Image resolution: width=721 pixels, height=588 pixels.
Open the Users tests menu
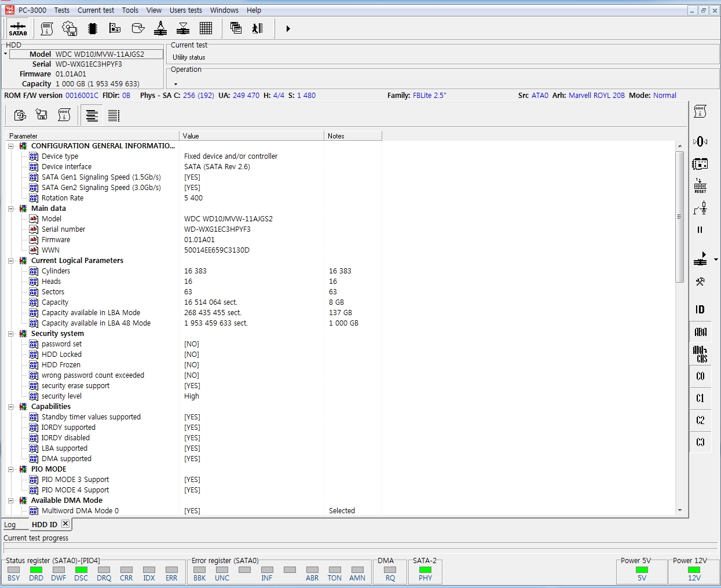[186, 10]
